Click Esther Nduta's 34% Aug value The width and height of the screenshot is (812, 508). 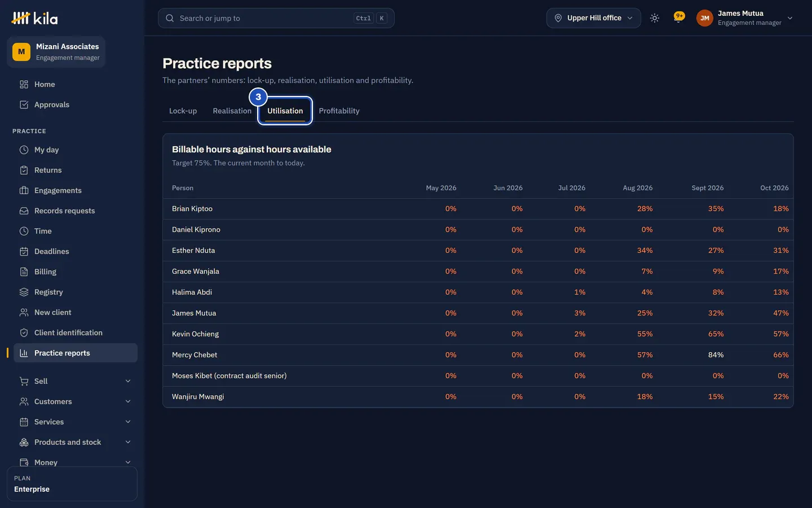tap(645, 251)
